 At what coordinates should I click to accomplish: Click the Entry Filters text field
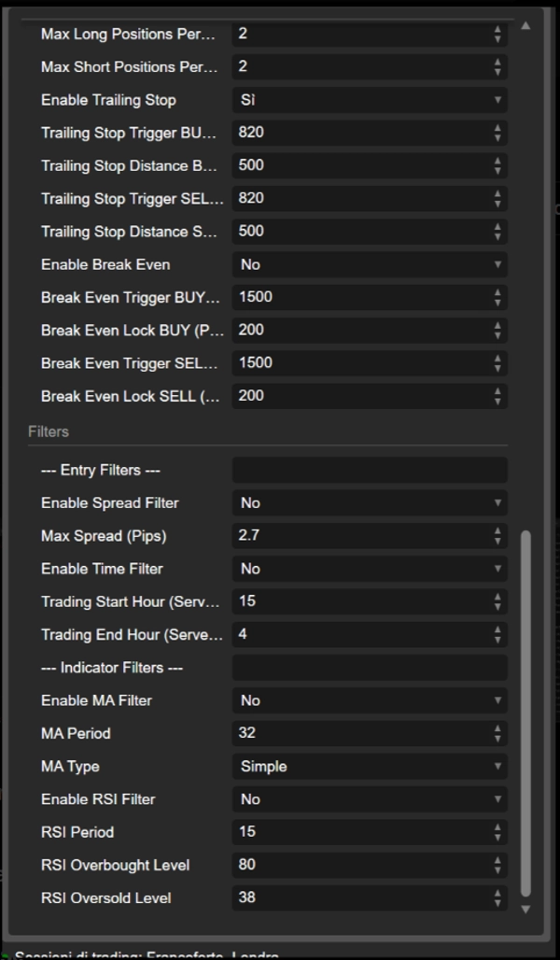click(x=369, y=470)
